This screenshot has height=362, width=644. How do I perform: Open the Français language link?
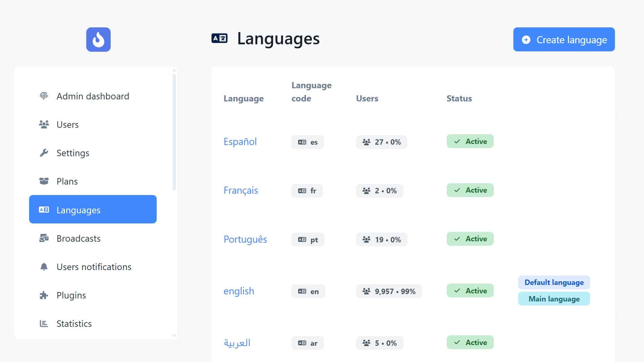241,190
